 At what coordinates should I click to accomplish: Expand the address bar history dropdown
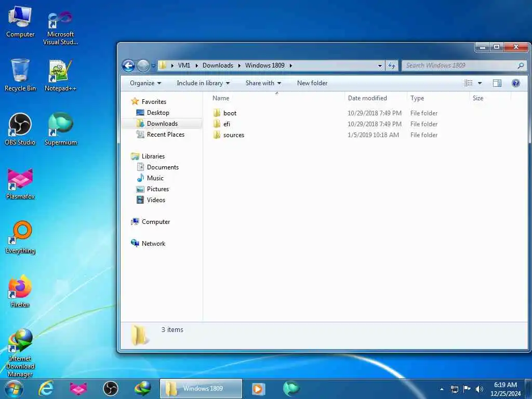380,65
